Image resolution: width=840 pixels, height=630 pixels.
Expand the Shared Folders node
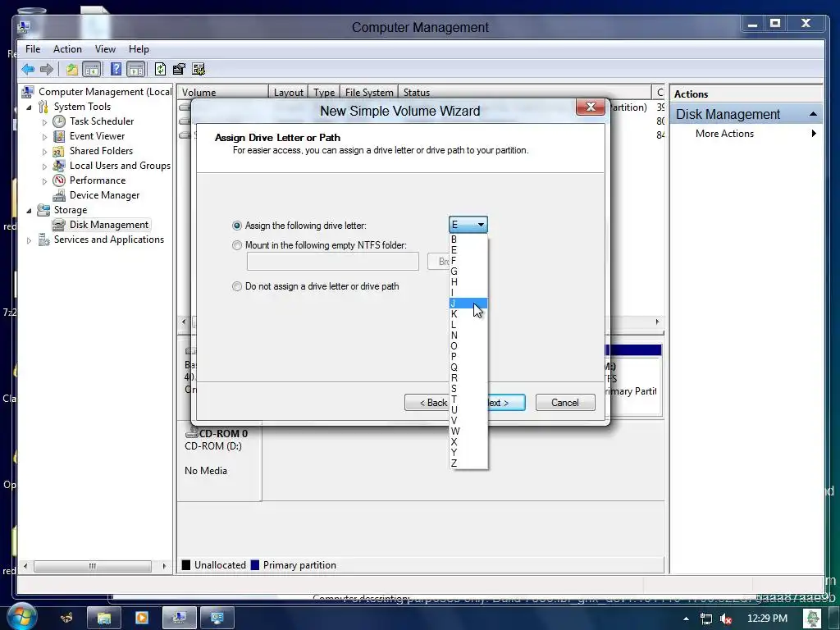pyautogui.click(x=44, y=152)
